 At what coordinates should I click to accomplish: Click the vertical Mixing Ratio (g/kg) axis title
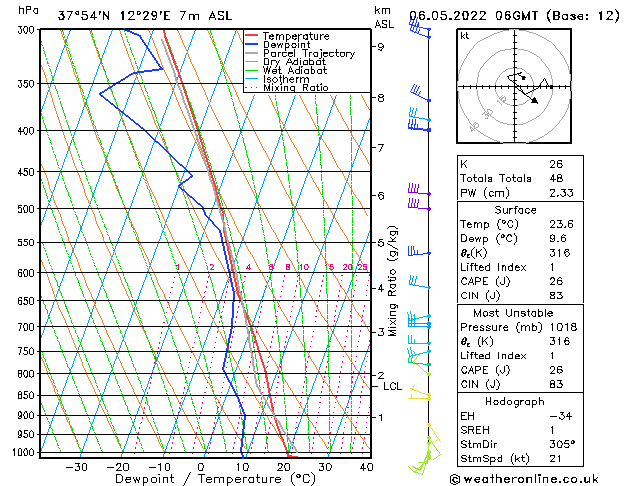click(393, 281)
